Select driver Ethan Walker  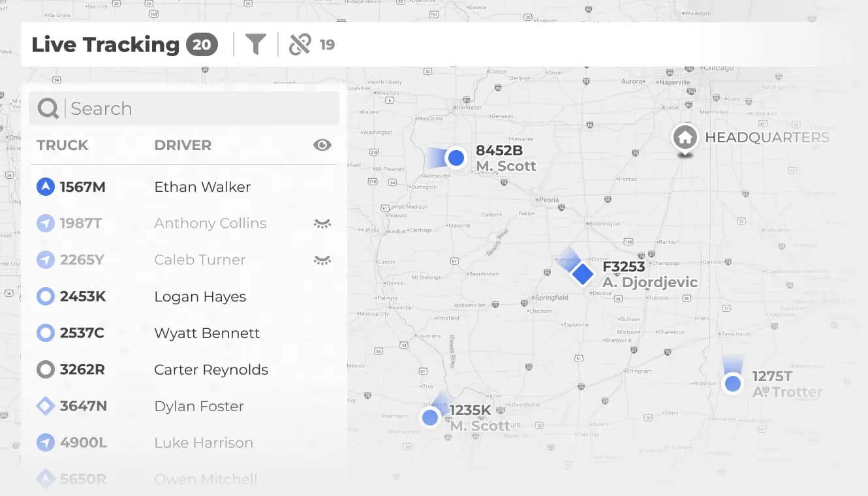(202, 187)
